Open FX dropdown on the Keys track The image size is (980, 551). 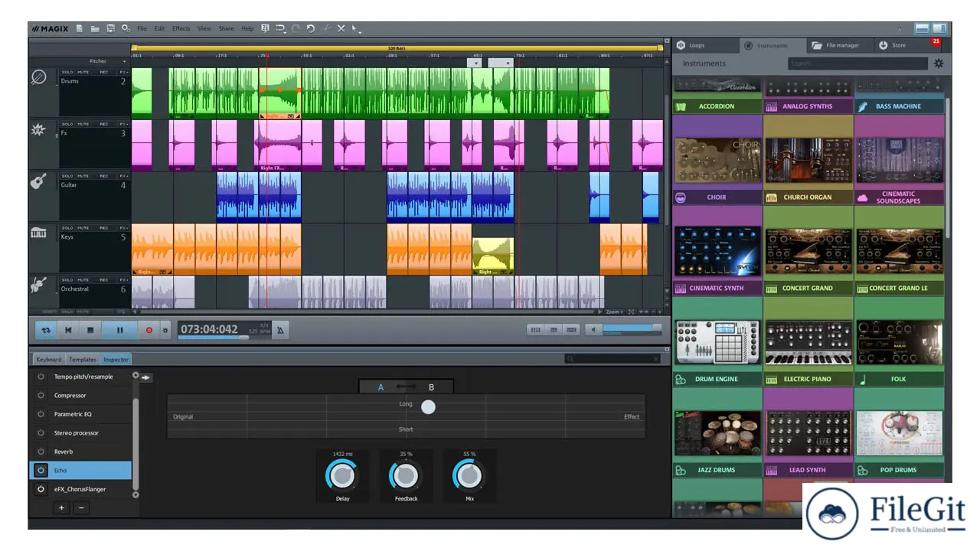click(123, 228)
